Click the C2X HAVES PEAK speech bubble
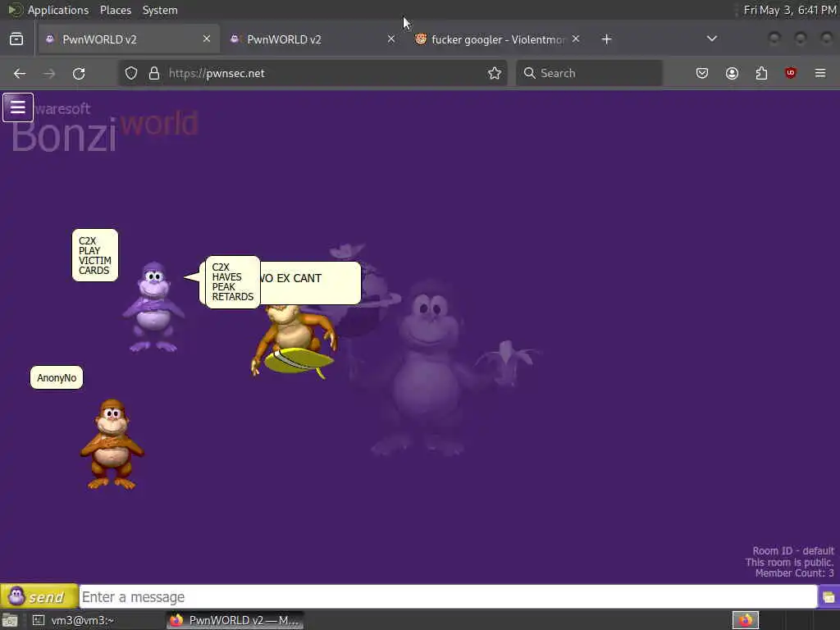The width and height of the screenshot is (840, 630). [232, 282]
